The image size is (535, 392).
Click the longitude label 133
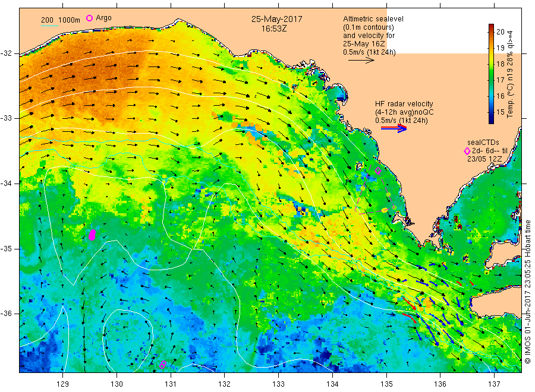[x=278, y=384]
